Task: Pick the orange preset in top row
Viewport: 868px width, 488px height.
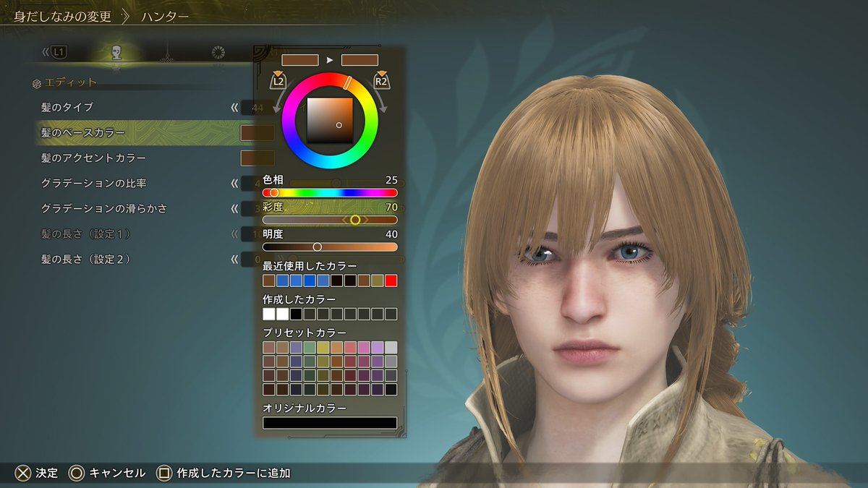Action: pyautogui.click(x=336, y=348)
